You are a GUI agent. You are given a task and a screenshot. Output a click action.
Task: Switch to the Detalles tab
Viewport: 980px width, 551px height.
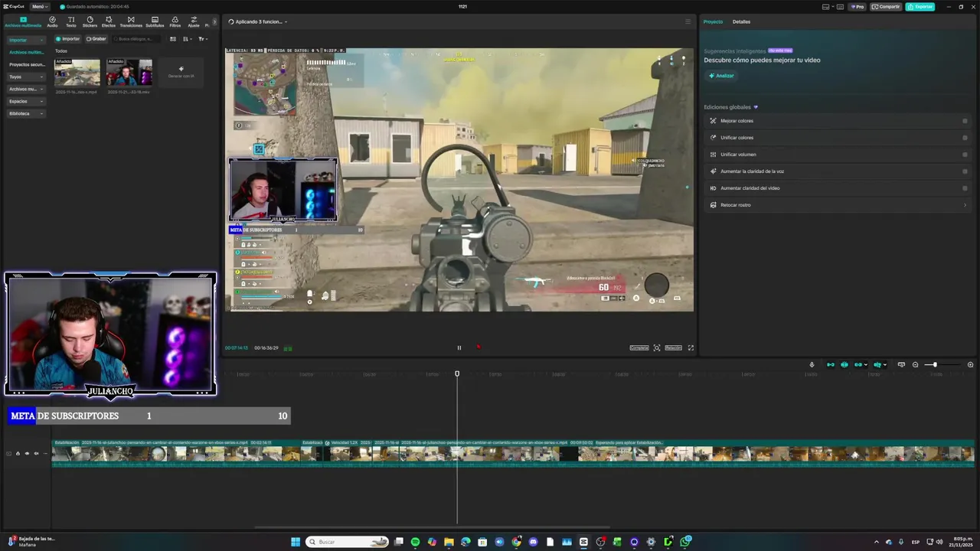(741, 21)
